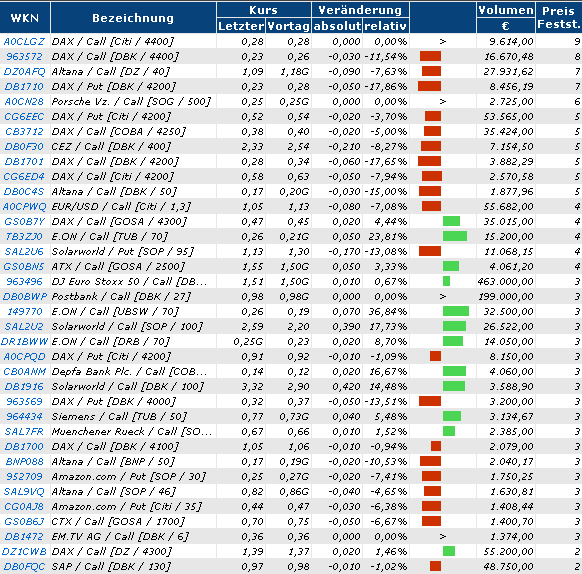The width and height of the screenshot is (582, 574).
Task: Sort by Preis Festst. column header
Action: (x=559, y=17)
